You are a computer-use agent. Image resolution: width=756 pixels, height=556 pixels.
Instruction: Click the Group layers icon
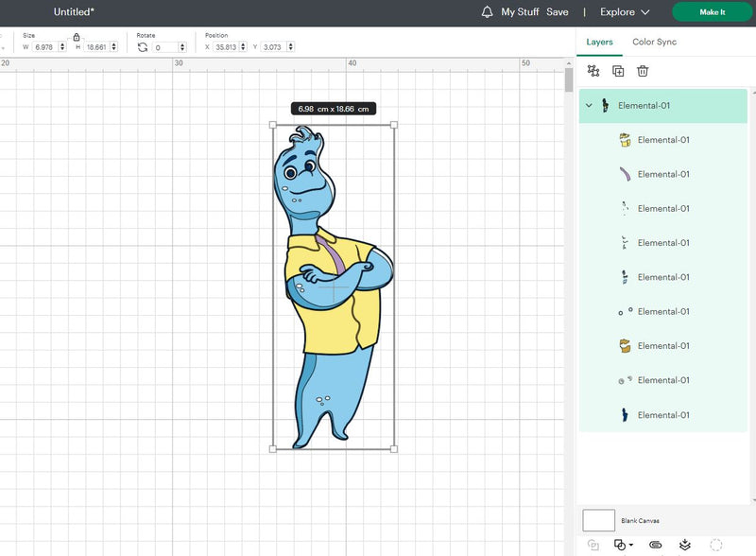(x=593, y=71)
